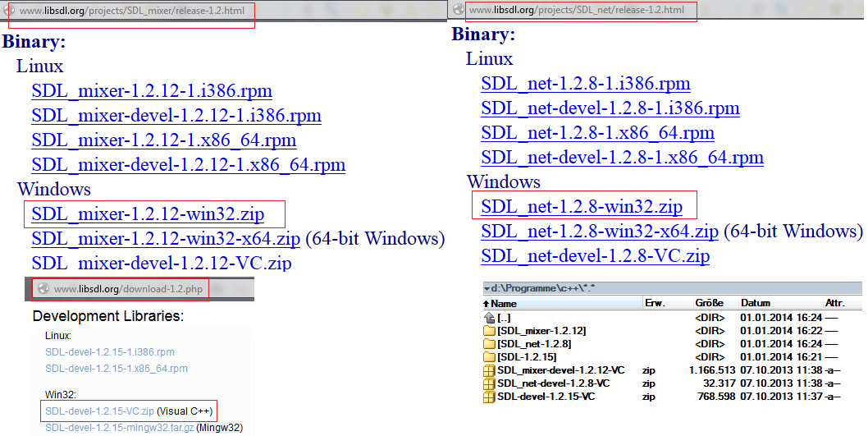Click [SDL_net-1.2.8] folder name
Image resolution: width=868 pixels, height=436 pixels.
(x=534, y=344)
